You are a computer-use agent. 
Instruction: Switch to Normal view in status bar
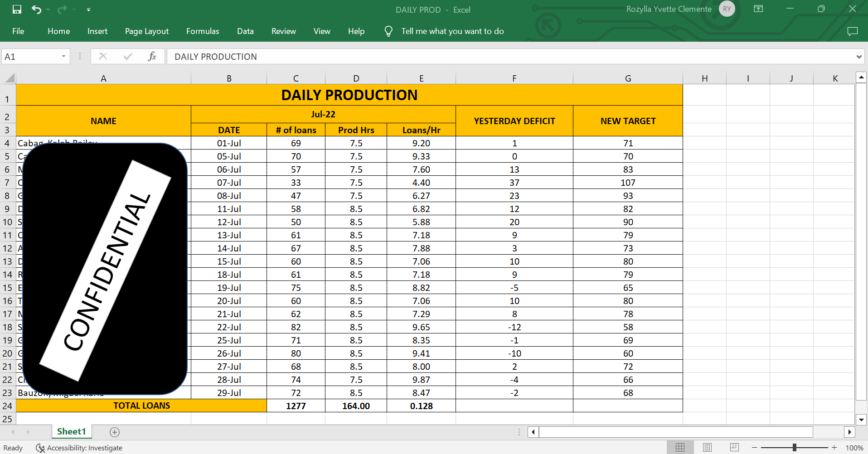point(680,448)
